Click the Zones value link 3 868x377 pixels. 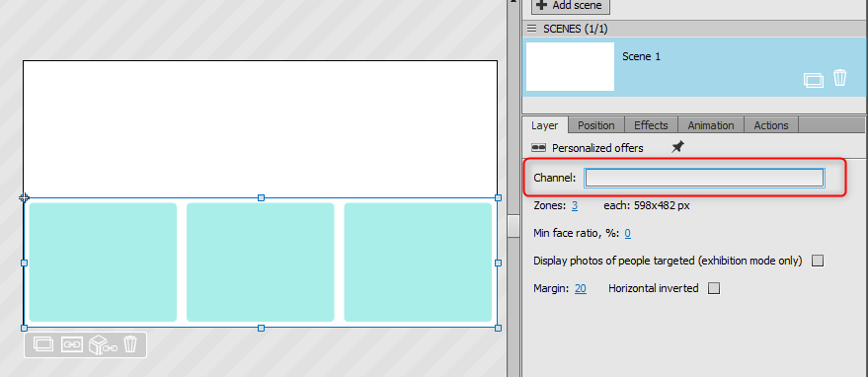575,206
